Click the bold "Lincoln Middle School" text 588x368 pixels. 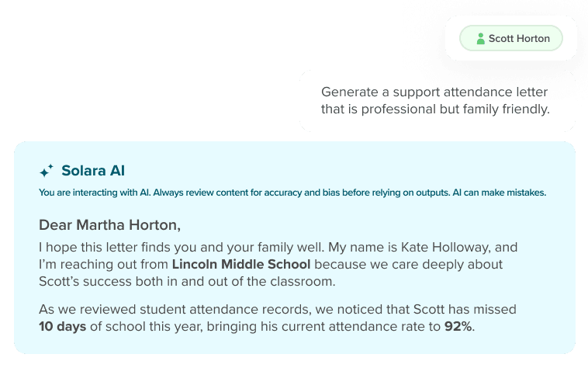pyautogui.click(x=241, y=264)
